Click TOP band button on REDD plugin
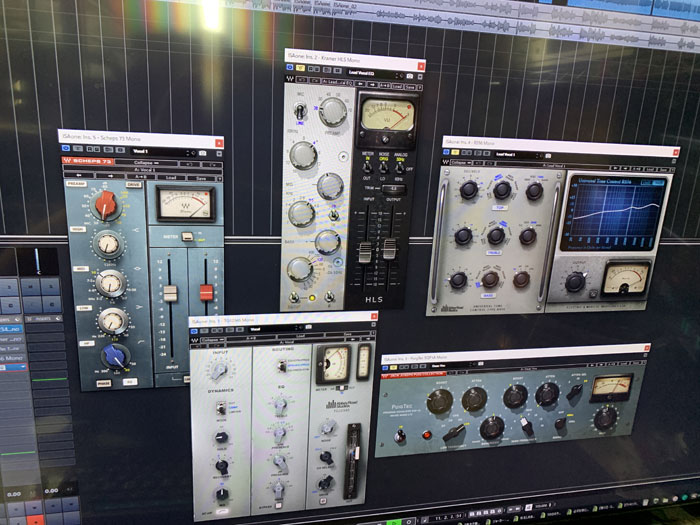 500,208
